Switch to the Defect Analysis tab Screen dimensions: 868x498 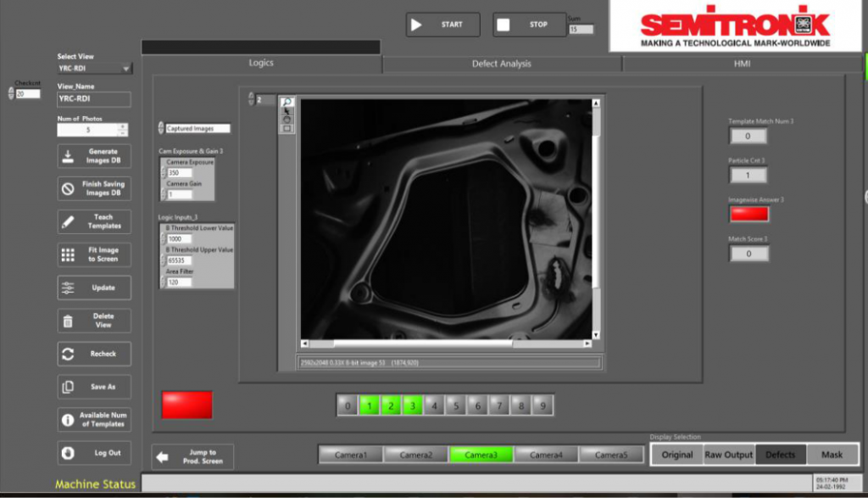pos(502,64)
